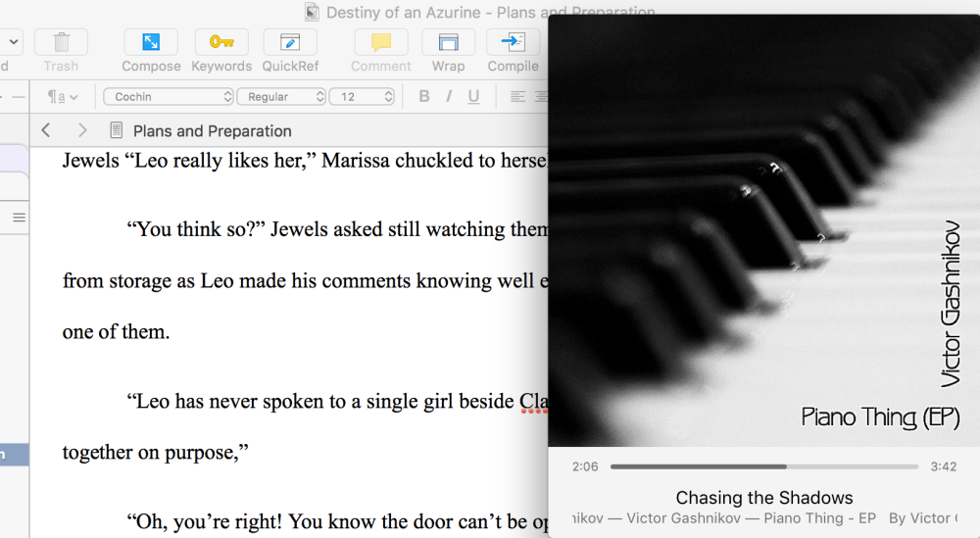
Task: Click the misspelled underlined word starting with Cla
Action: point(534,401)
